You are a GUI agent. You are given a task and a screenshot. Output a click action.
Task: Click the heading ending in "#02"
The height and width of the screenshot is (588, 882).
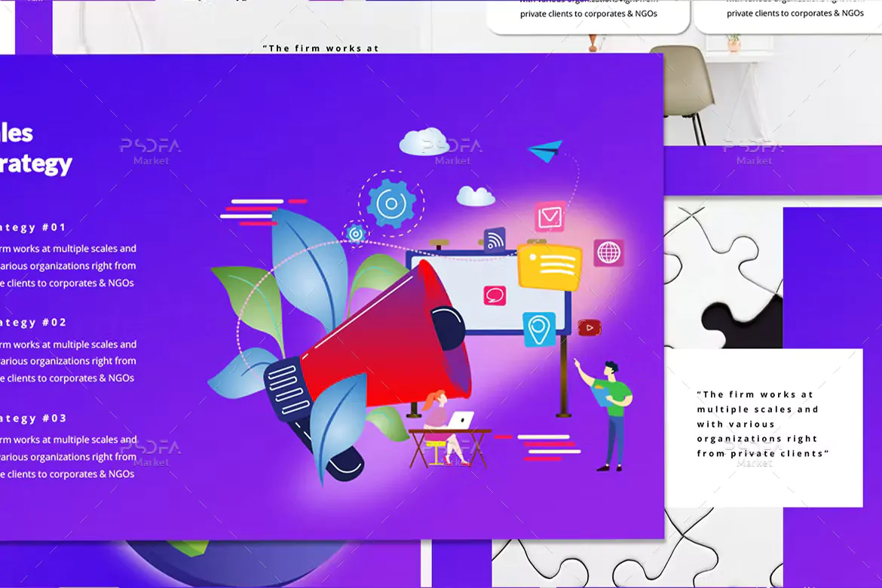[32, 323]
